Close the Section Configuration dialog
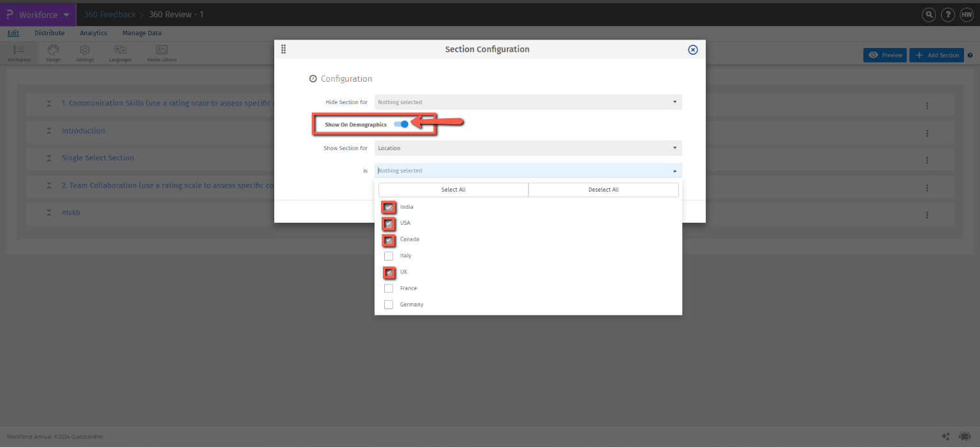980x447 pixels. (693, 50)
